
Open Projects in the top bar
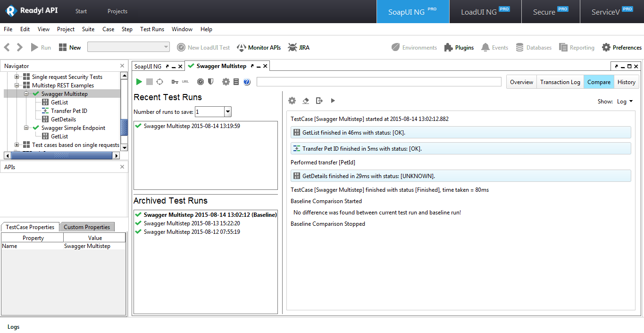[117, 11]
